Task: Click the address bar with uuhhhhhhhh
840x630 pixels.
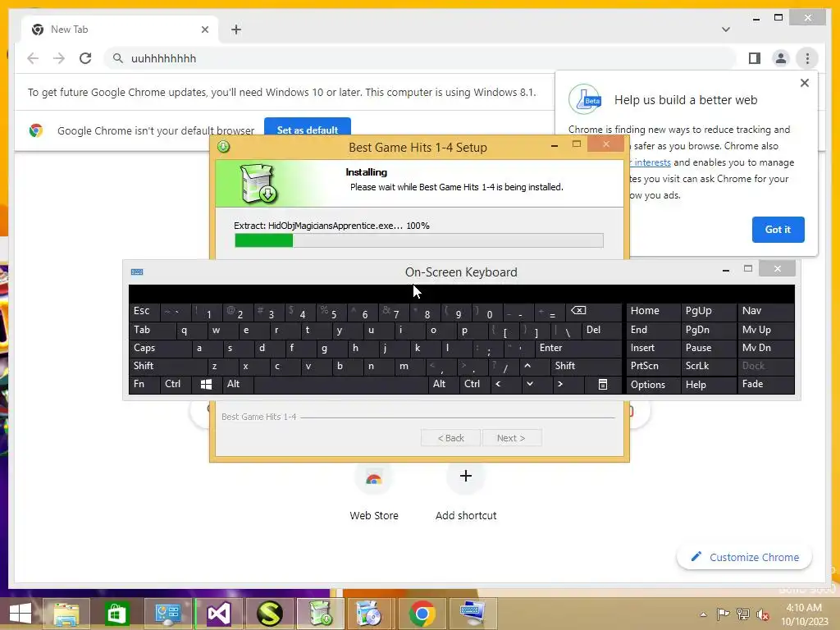Action: [421, 58]
